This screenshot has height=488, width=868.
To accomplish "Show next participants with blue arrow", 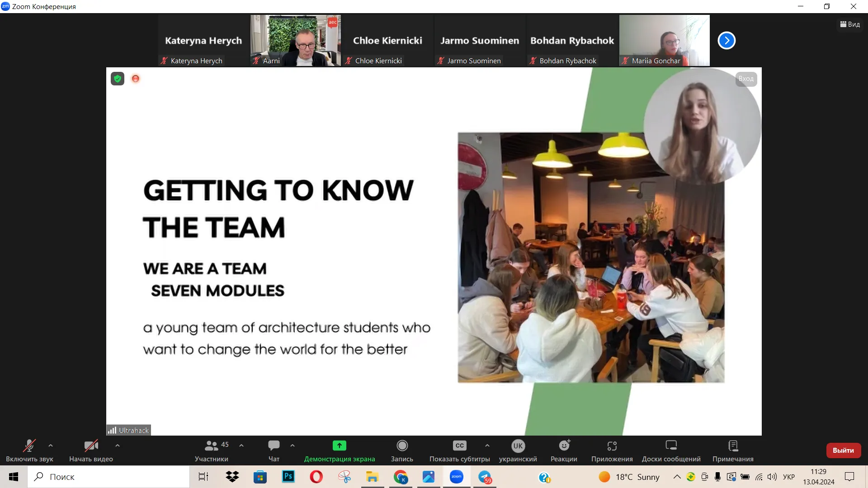I will (x=726, y=41).
